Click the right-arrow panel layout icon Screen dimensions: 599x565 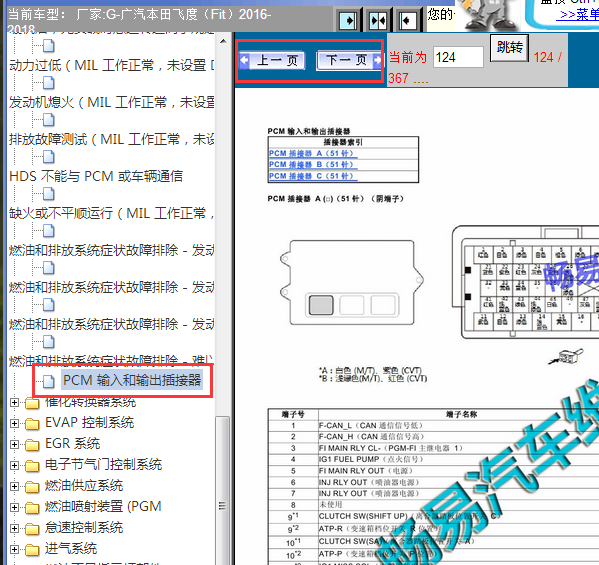(348, 20)
